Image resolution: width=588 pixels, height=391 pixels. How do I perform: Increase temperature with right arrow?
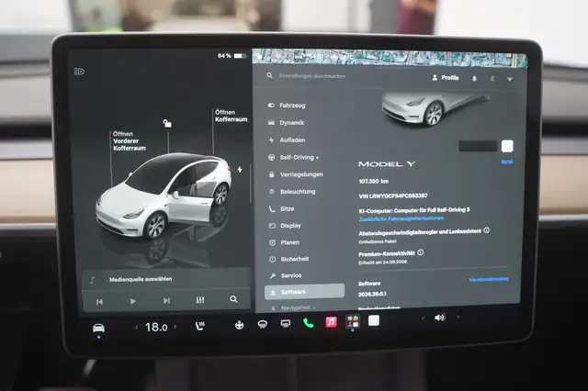175,326
